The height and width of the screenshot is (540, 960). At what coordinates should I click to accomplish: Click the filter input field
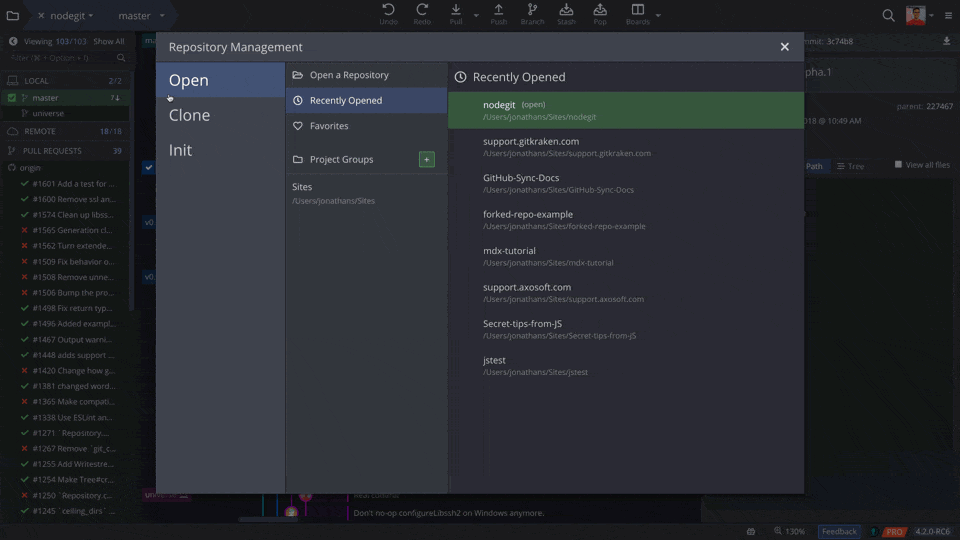61,58
